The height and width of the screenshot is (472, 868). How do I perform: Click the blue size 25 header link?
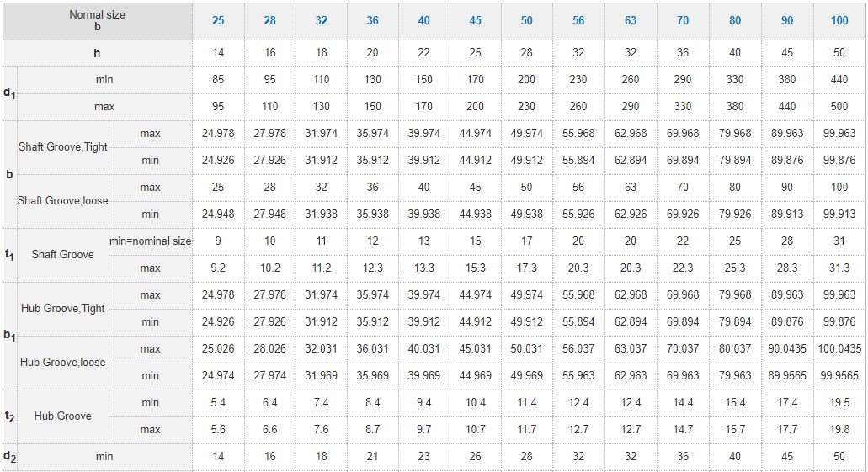pyautogui.click(x=218, y=20)
